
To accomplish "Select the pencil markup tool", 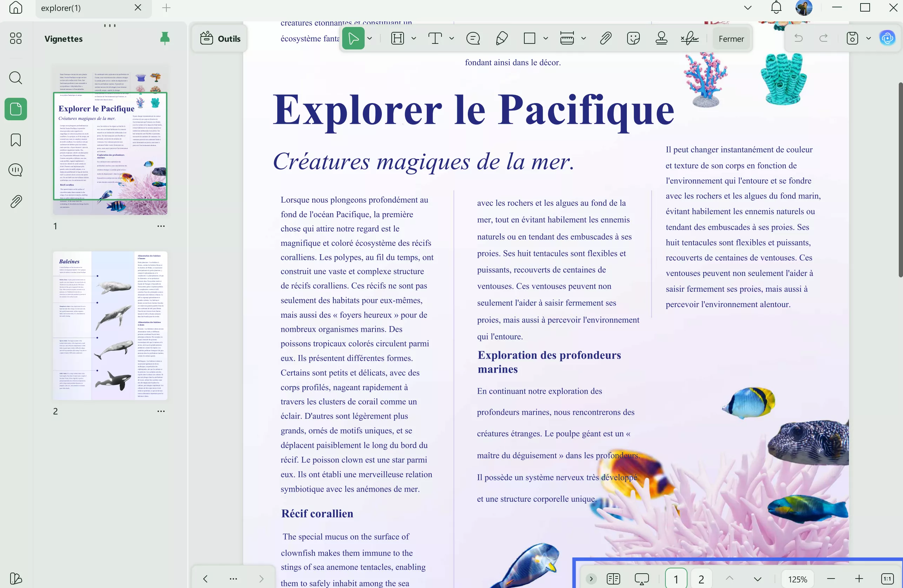I will [x=501, y=38].
